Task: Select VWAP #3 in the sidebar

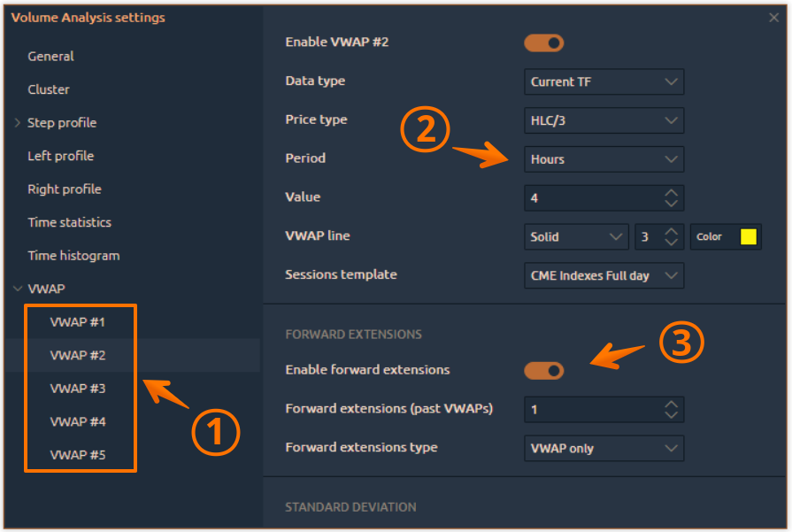Action: 78,389
